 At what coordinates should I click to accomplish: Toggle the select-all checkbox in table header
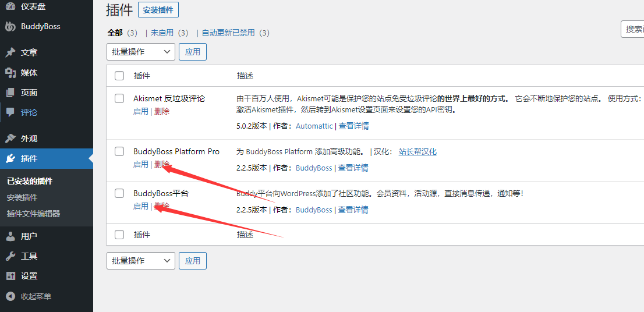coord(119,76)
